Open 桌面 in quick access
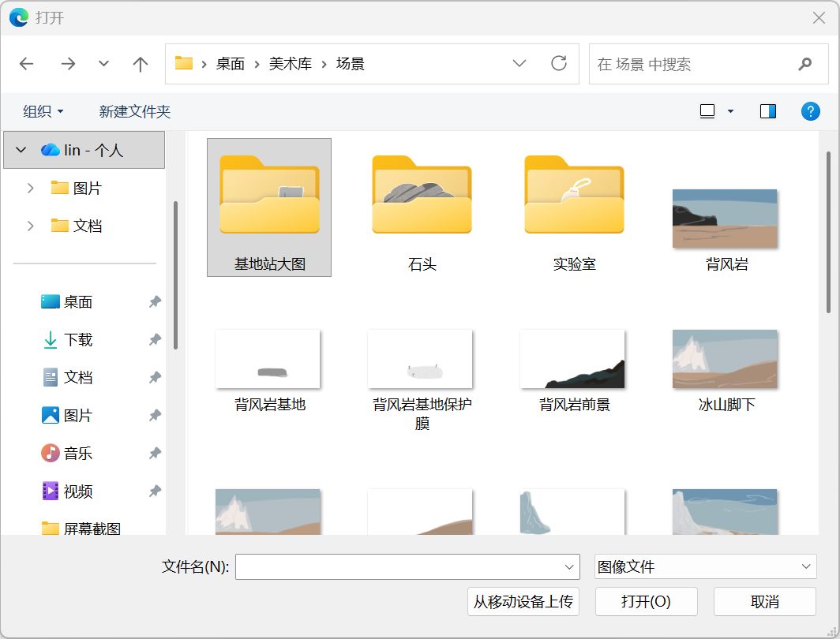840x639 pixels. (67, 302)
